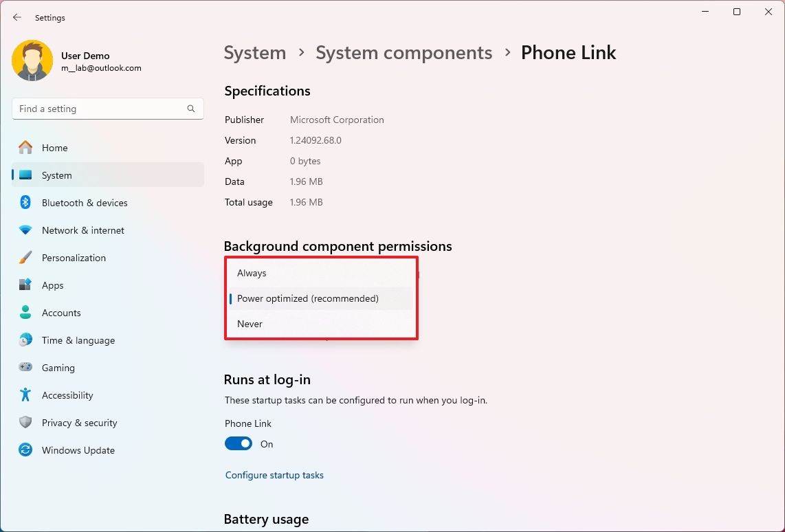Screen dimensions: 785x532
Task: Open Home from the sidebar
Action: (x=55, y=147)
